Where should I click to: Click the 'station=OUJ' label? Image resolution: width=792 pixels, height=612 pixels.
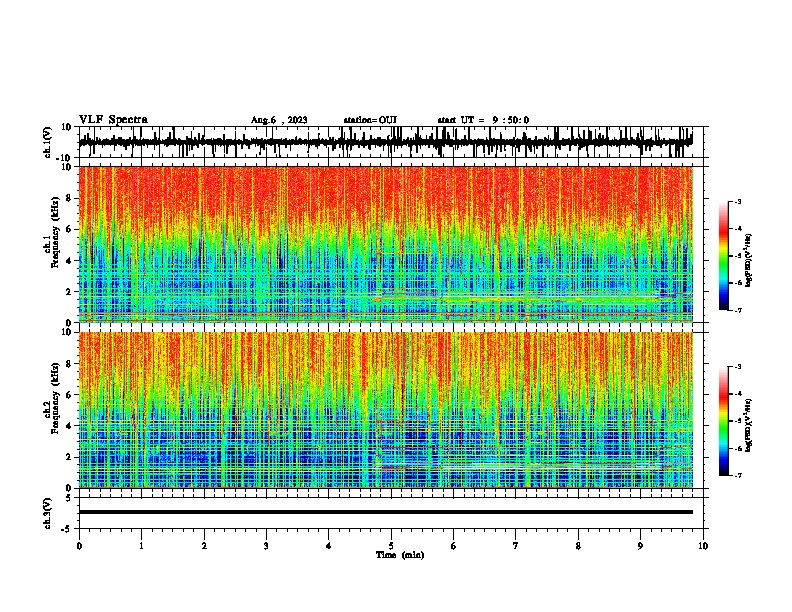370,120
